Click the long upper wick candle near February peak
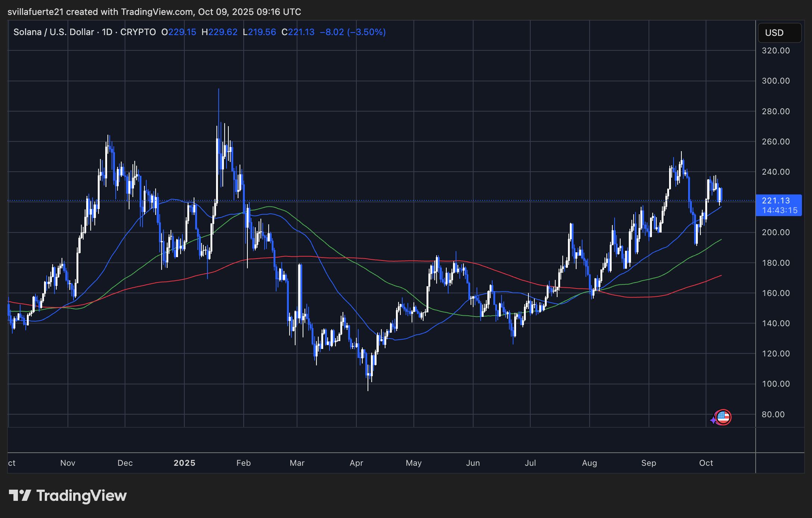 click(218, 112)
